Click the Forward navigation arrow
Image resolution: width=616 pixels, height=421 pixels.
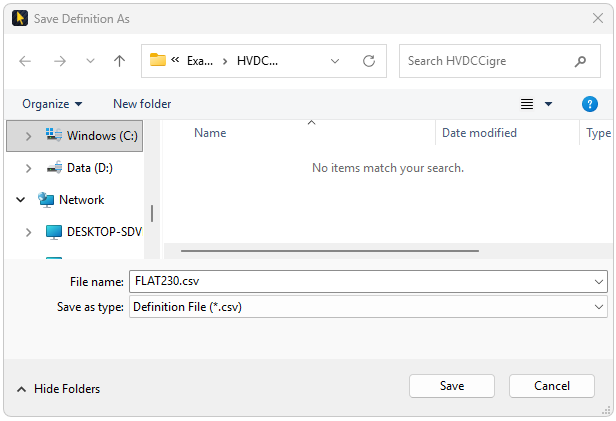[59, 61]
